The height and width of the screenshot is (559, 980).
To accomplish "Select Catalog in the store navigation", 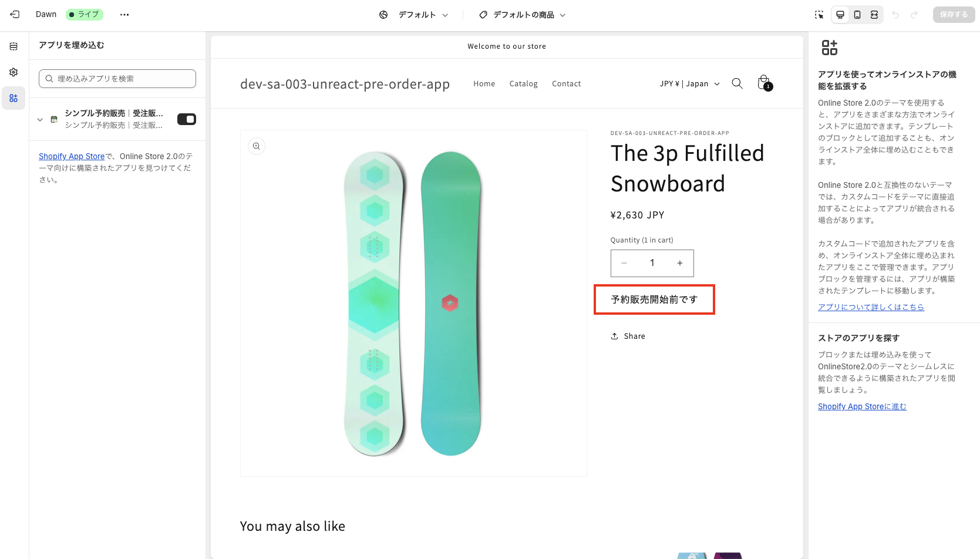I will click(523, 83).
